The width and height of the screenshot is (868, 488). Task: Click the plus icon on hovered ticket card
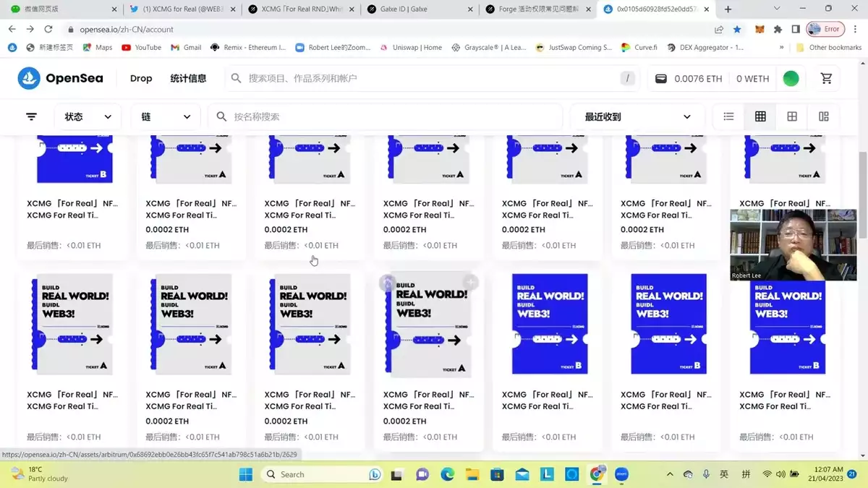[470, 283]
